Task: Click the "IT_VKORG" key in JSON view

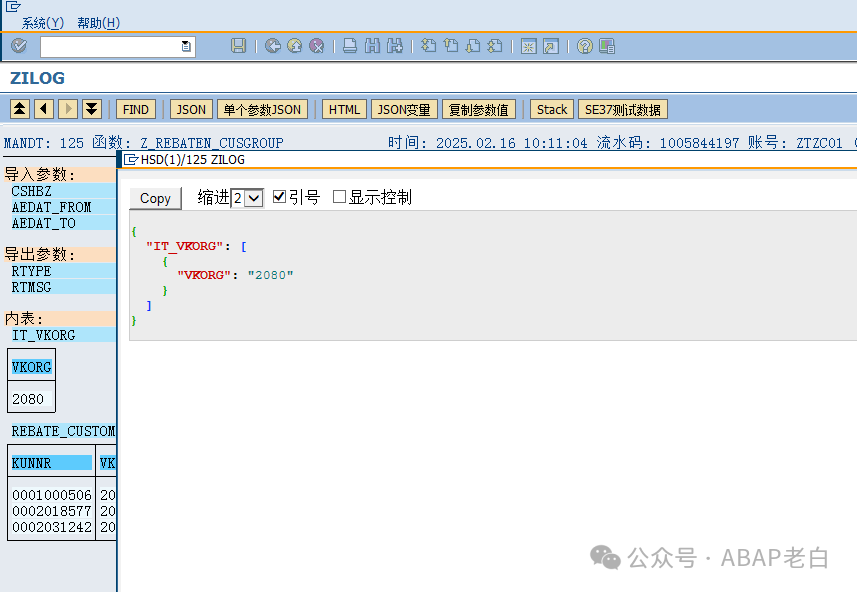Action: (185, 246)
